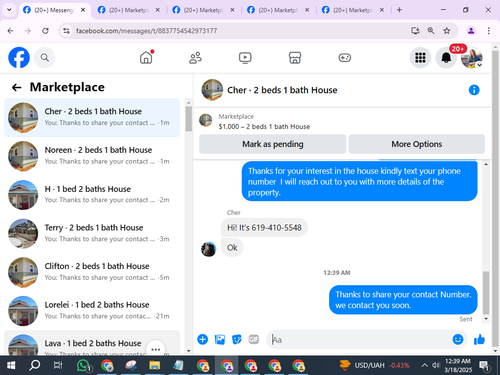Open a new browser tab with plus

tap(399, 10)
